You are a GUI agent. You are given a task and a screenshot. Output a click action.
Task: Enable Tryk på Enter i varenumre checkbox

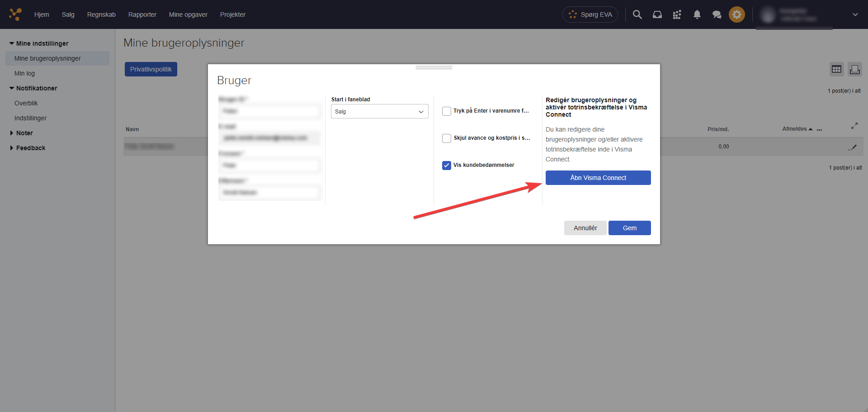click(x=447, y=111)
